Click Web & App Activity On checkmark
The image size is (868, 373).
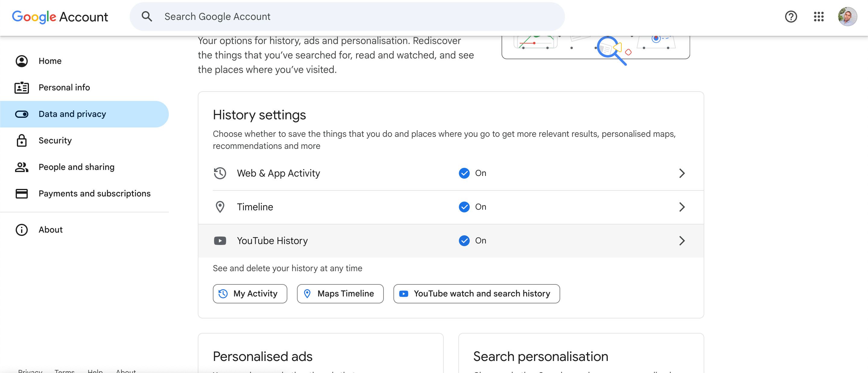coord(464,173)
